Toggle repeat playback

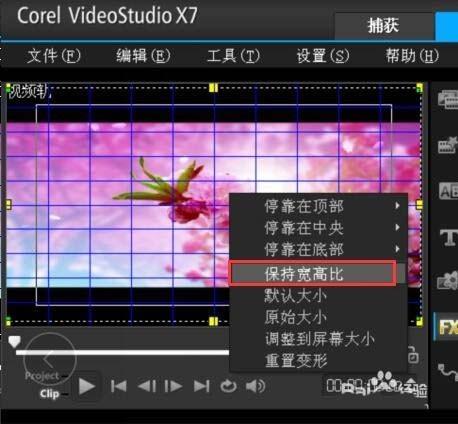(228, 386)
